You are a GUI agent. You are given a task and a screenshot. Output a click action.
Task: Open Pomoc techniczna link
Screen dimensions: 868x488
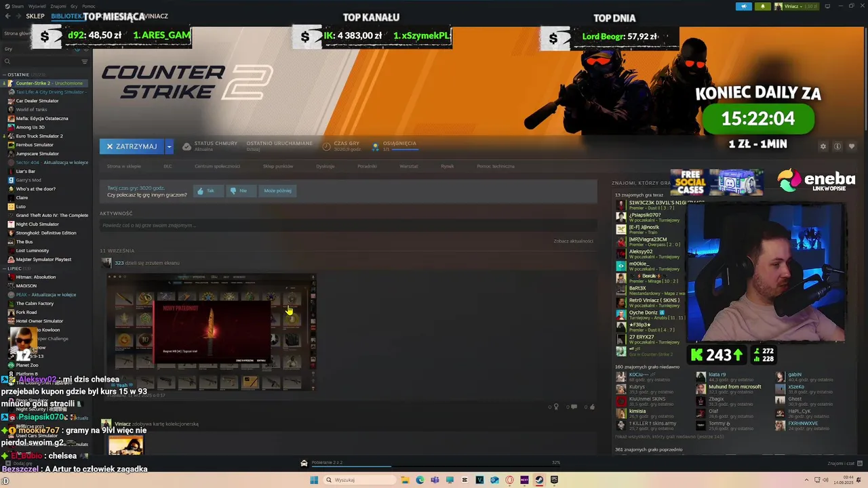pos(496,166)
